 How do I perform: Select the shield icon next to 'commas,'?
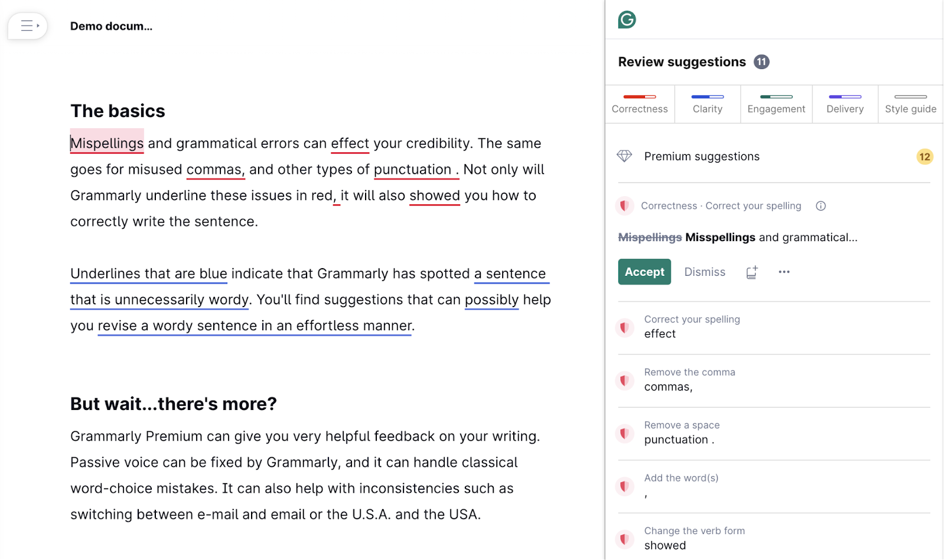[624, 380]
